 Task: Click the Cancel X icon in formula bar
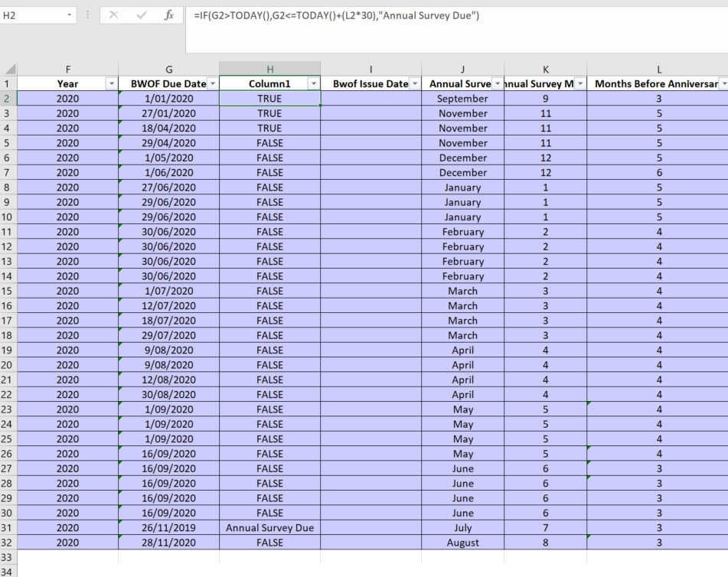(114, 15)
